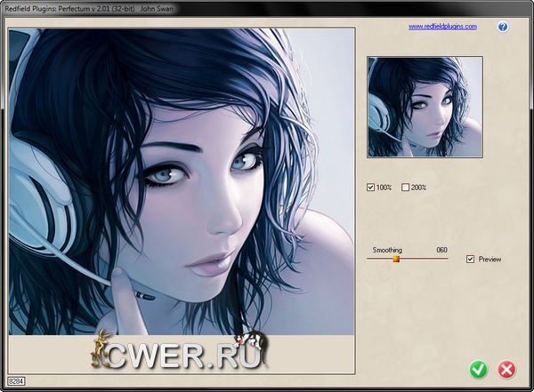Toggle the Preview checkbox

coord(471,260)
